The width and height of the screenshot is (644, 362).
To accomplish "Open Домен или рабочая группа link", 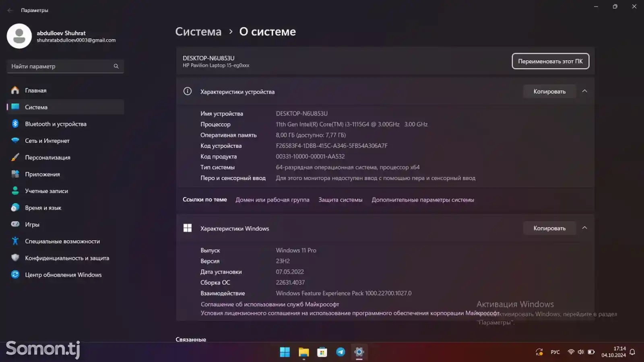I will point(272,200).
